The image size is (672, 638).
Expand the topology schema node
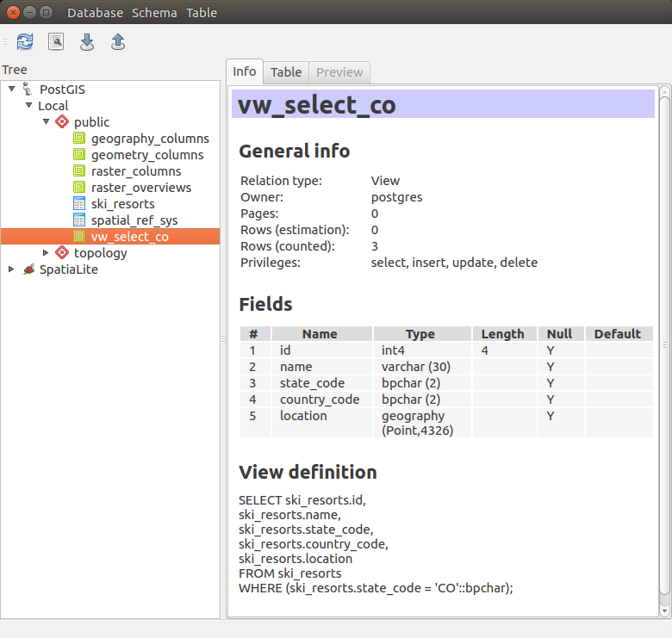[x=47, y=253]
